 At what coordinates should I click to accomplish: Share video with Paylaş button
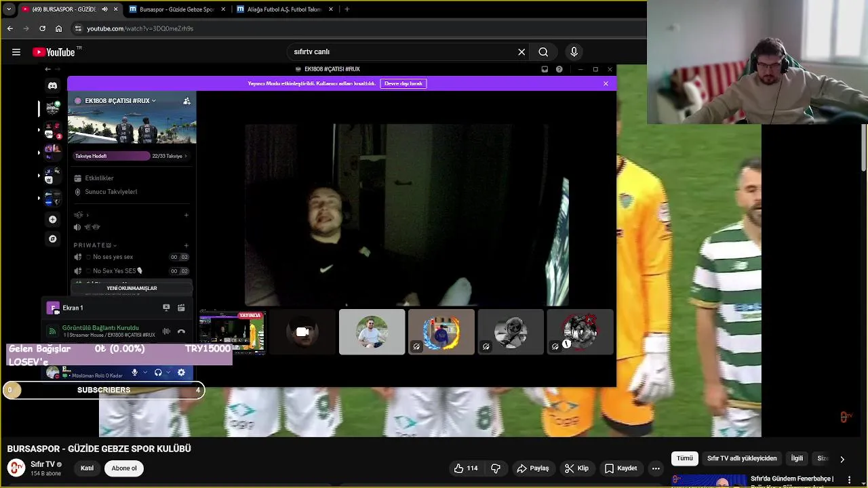click(533, 468)
